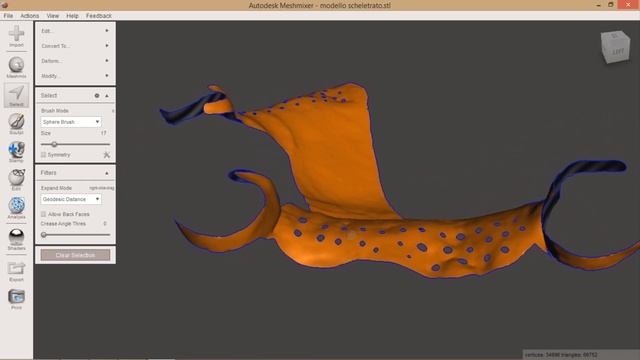The image size is (640, 360).
Task: Open the Geodesic Distance expand mode dropdown
Action: coord(71,199)
